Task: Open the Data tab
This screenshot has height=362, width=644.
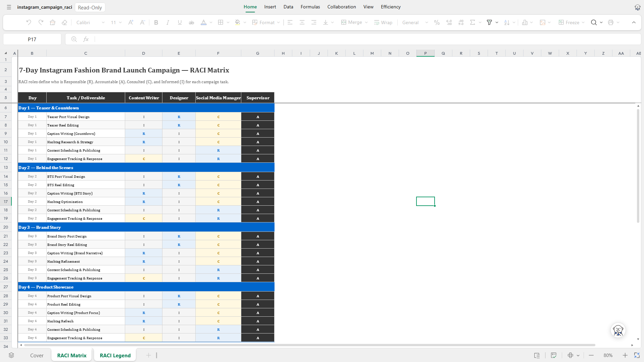Action: pyautogui.click(x=288, y=7)
